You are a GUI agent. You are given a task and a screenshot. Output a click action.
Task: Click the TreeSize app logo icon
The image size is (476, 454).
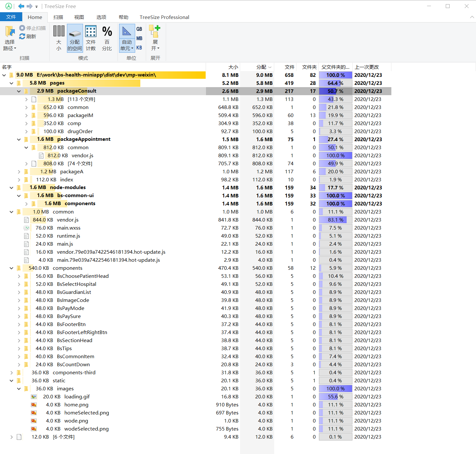(x=9, y=6)
